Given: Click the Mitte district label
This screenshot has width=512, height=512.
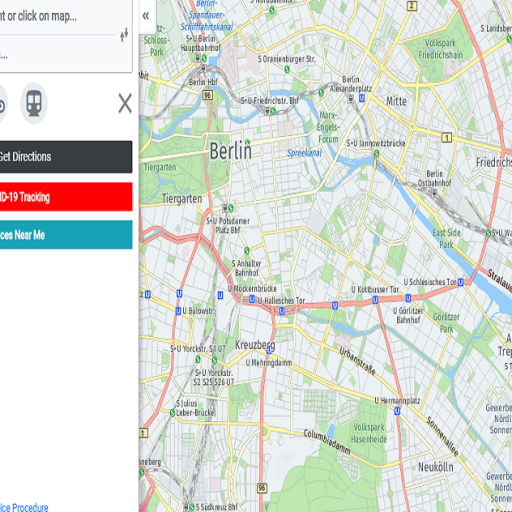Looking at the screenshot, I should (396, 101).
